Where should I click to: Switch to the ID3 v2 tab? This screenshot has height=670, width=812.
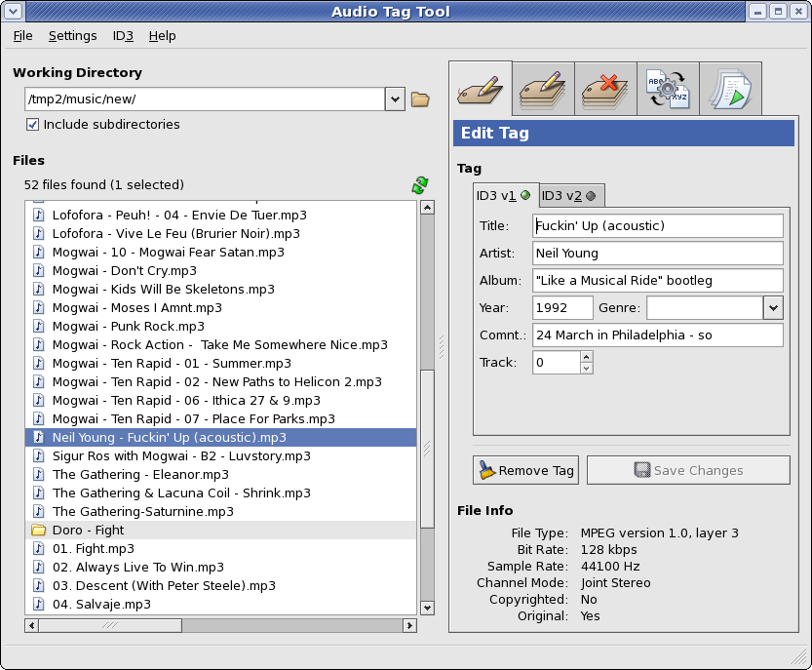pos(571,196)
